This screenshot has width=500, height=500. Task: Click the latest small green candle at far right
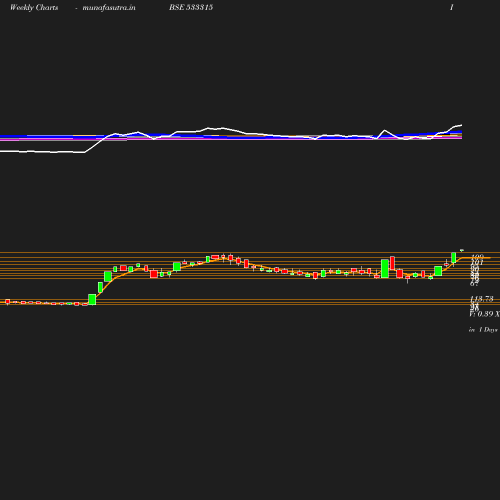point(462,250)
